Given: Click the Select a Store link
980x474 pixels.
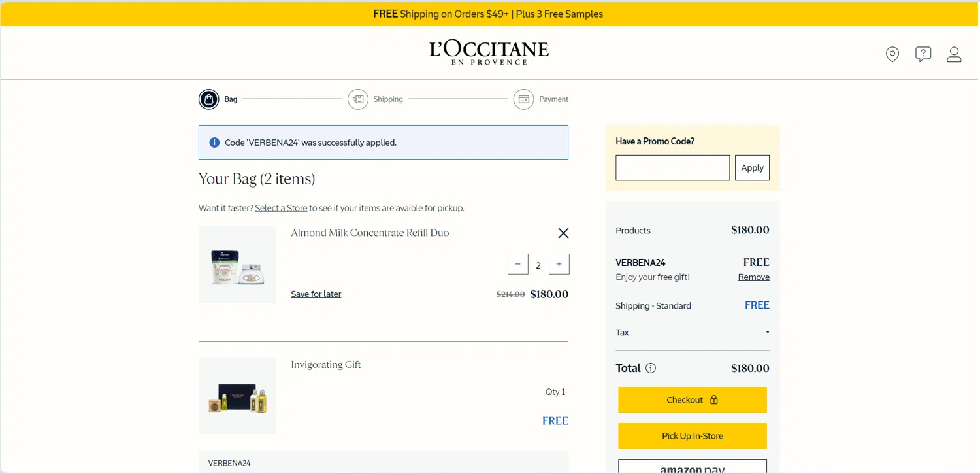Looking at the screenshot, I should [x=281, y=208].
